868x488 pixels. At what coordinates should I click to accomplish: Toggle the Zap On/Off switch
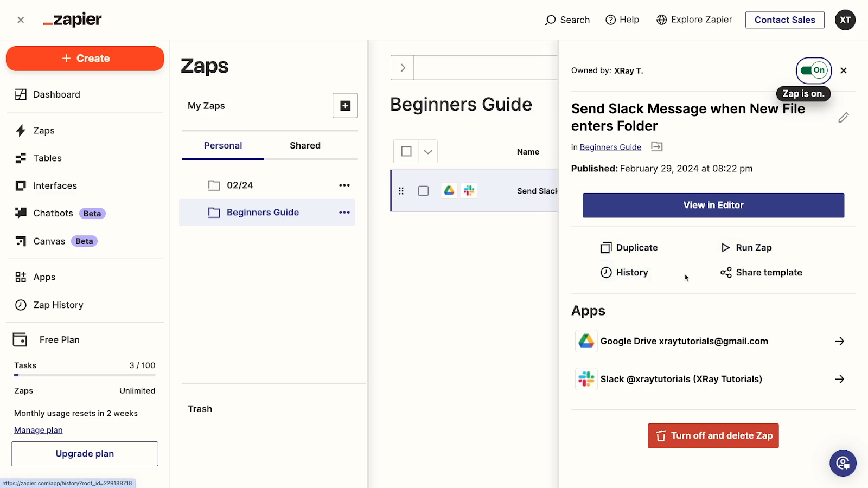814,70
